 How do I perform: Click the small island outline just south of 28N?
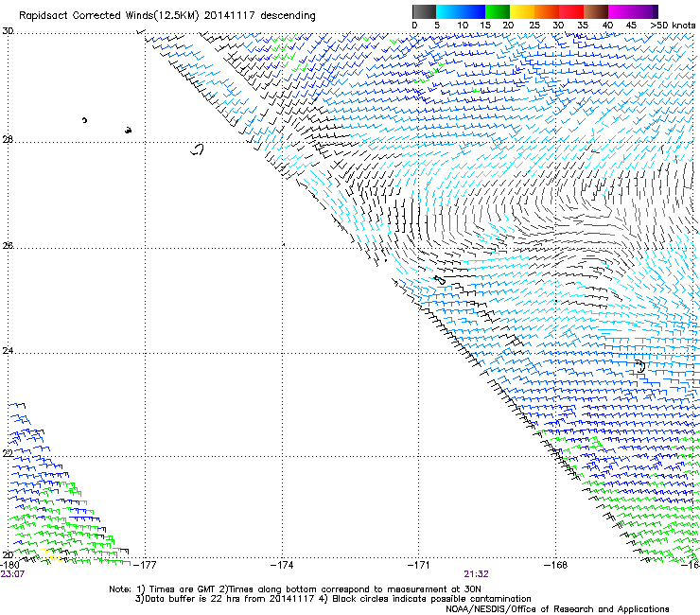(x=197, y=149)
